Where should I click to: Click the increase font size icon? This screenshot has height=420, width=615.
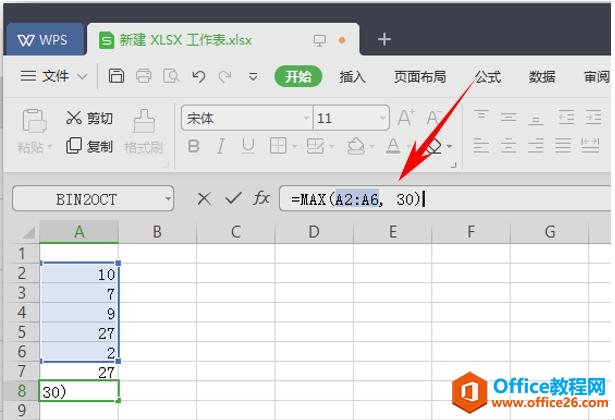406,118
